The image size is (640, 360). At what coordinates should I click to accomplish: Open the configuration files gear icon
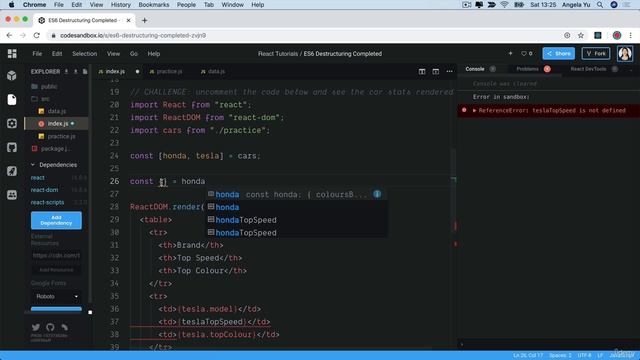(12, 123)
